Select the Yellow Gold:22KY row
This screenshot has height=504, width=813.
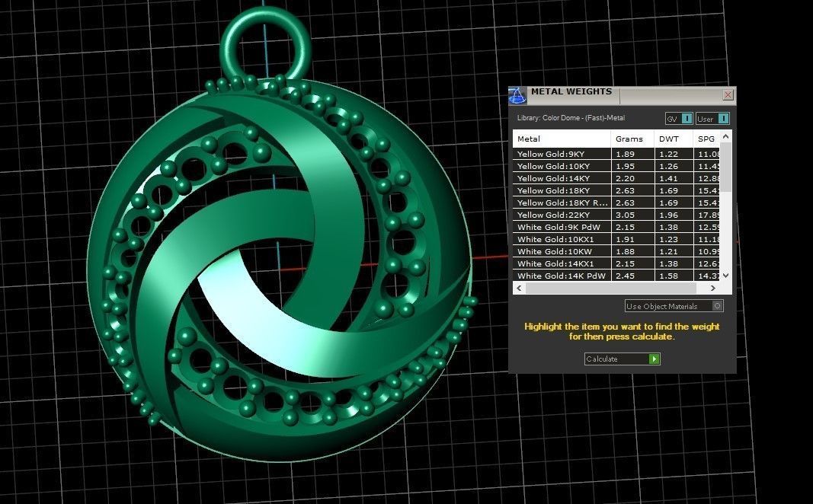(x=616, y=215)
